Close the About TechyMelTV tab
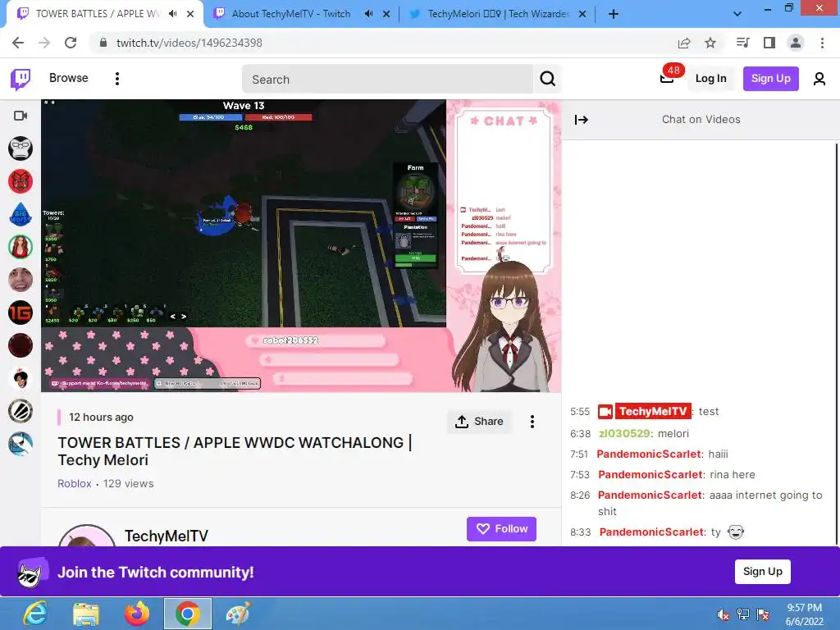This screenshot has height=630, width=840. pos(386,14)
